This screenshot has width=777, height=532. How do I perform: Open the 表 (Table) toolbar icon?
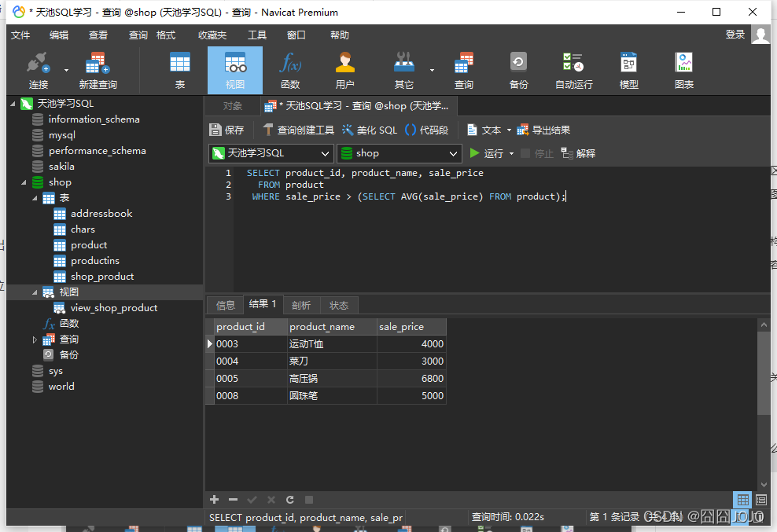(180, 71)
